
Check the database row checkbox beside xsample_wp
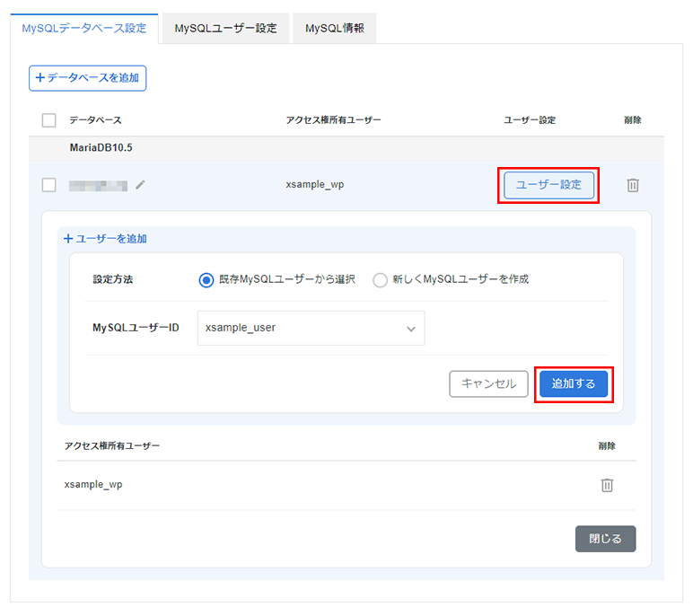tap(49, 185)
